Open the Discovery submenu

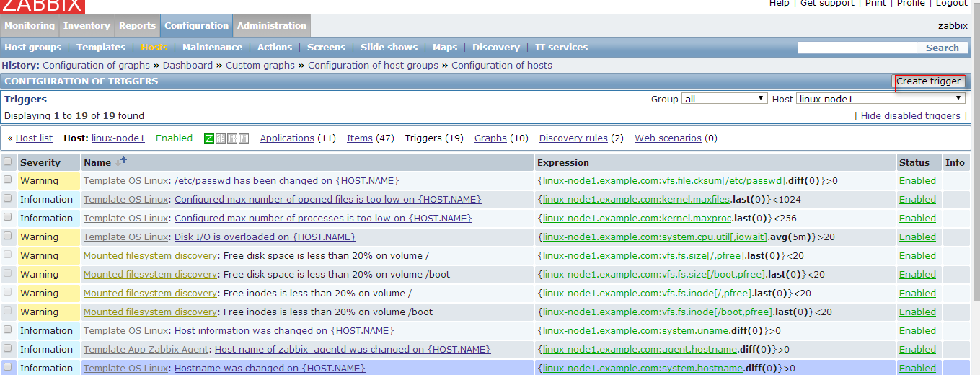[x=496, y=48]
